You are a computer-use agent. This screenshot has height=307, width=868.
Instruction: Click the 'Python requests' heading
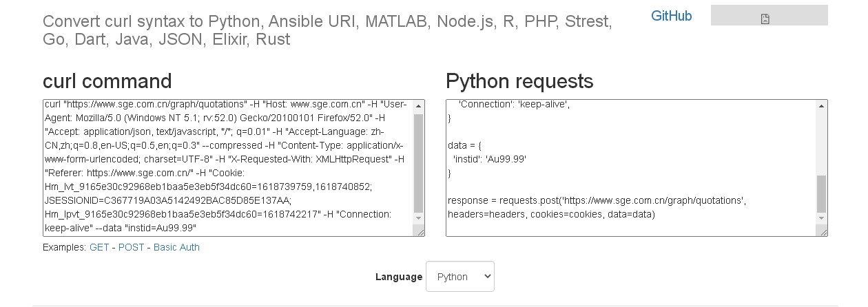tap(519, 81)
